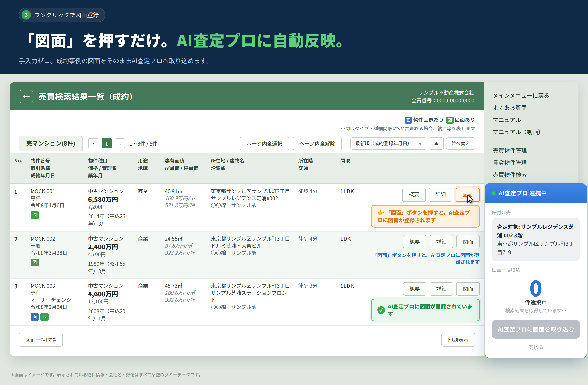This screenshot has width=588, height=385.
Task: Click AI査定プロに図面を取り込む button
Action: click(x=536, y=329)
